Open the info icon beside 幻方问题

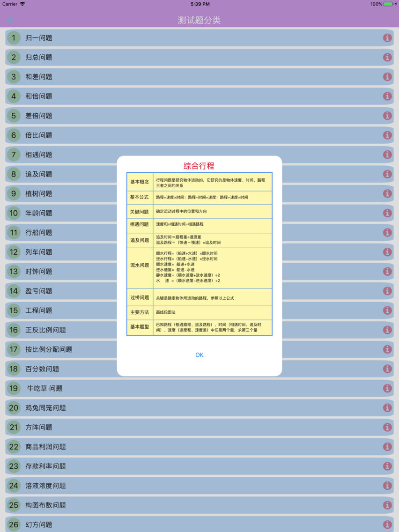point(387,525)
